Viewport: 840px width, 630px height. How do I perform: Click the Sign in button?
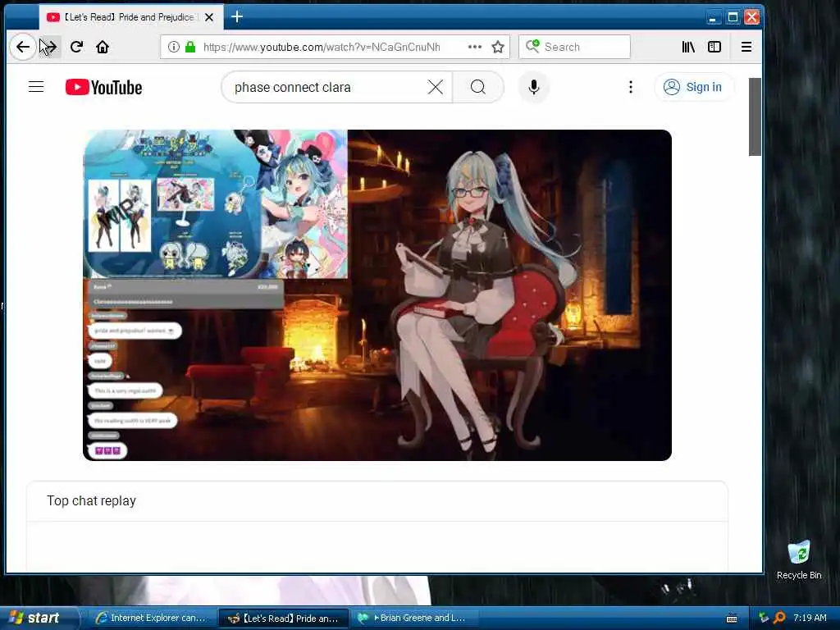coord(693,87)
